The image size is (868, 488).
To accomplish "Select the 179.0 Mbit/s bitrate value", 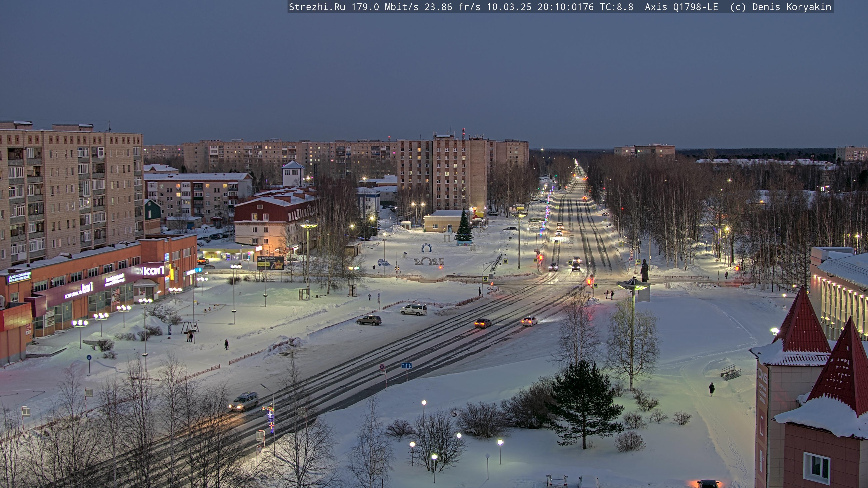I will pyautogui.click(x=385, y=7).
